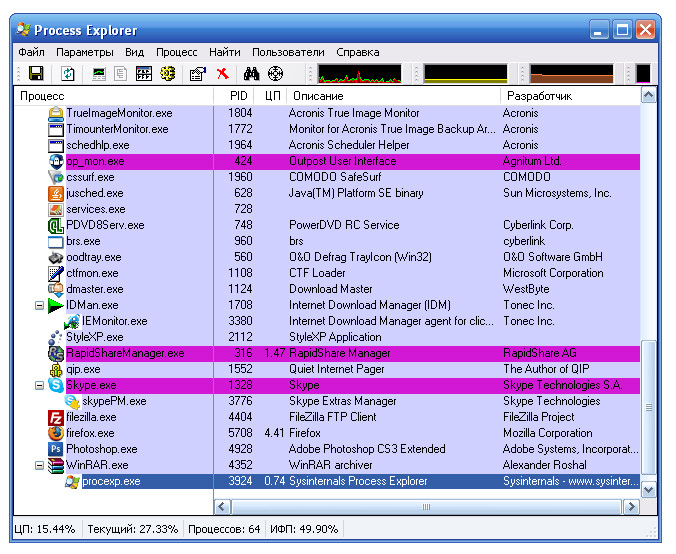Collapse the IDMan.exe tree node
Screen dimensions: 676x554
[39, 306]
